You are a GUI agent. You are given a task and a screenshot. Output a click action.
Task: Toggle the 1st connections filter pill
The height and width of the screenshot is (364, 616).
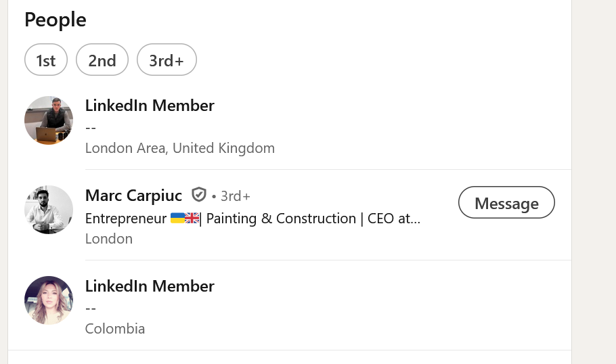click(46, 60)
